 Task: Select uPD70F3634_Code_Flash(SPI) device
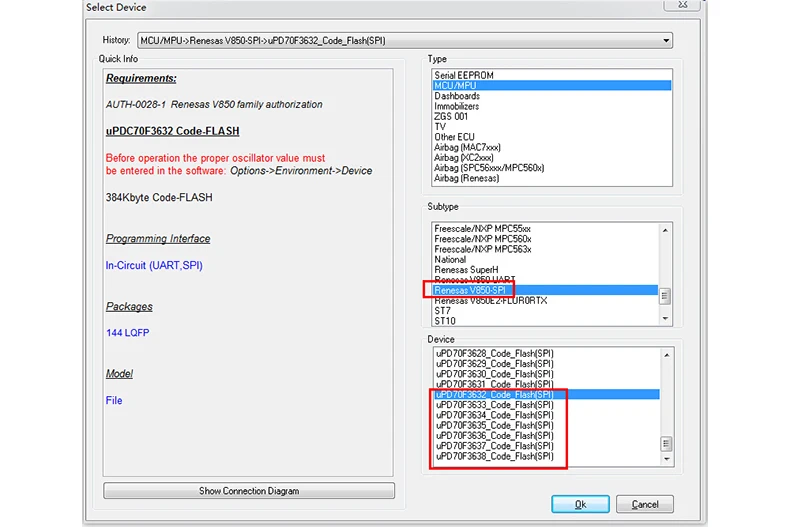point(547,415)
